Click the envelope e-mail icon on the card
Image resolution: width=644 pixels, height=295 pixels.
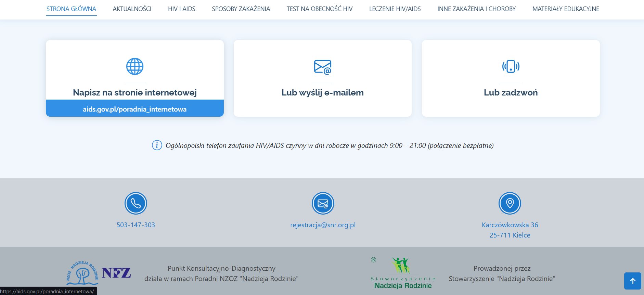point(323,67)
